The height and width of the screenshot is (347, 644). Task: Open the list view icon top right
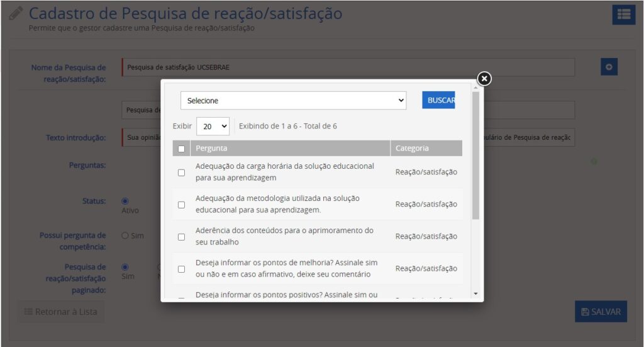pyautogui.click(x=623, y=15)
